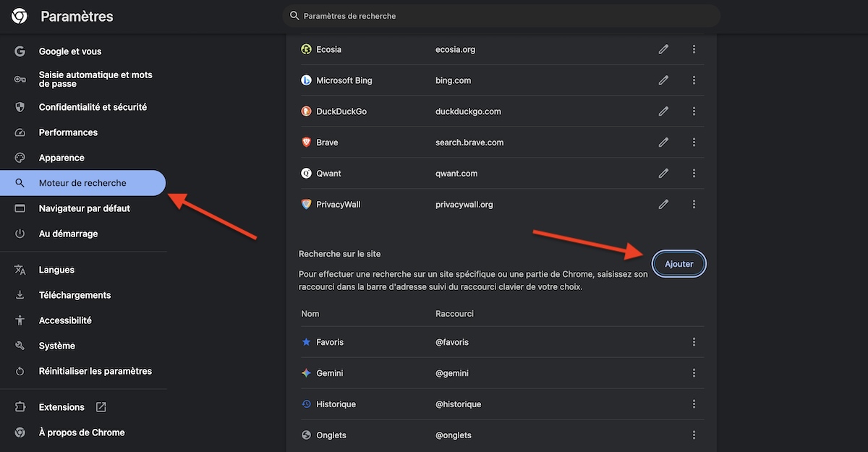
Task: Click the Chrome logo beside Paramètres
Action: [x=20, y=16]
